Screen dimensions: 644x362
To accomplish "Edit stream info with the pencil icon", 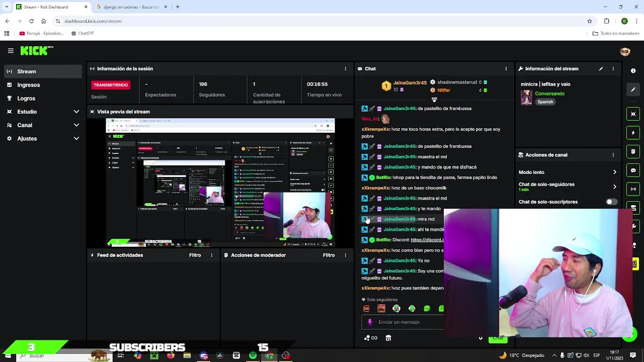I will click(x=601, y=69).
